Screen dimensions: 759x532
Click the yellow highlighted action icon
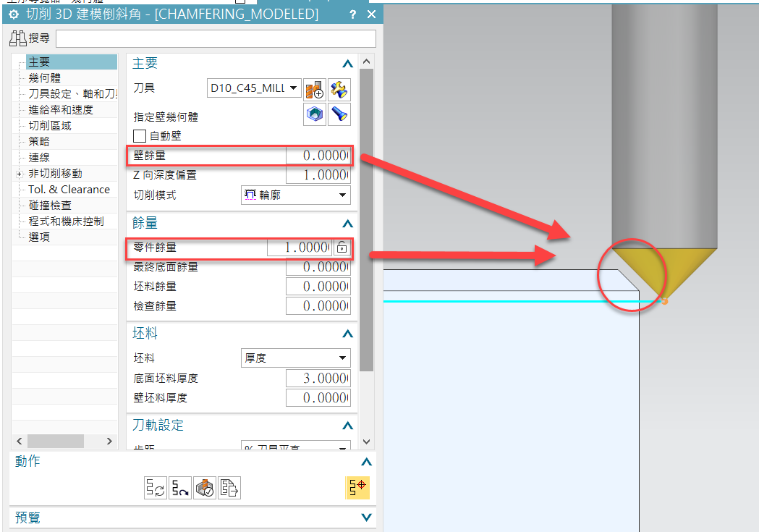(357, 487)
